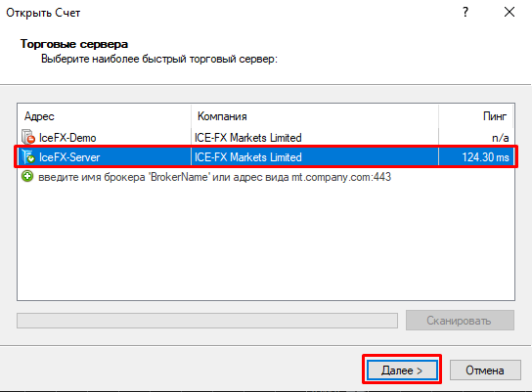The width and height of the screenshot is (532, 392).
Task: Click the 124.30 ms ping value
Action: pyautogui.click(x=485, y=157)
